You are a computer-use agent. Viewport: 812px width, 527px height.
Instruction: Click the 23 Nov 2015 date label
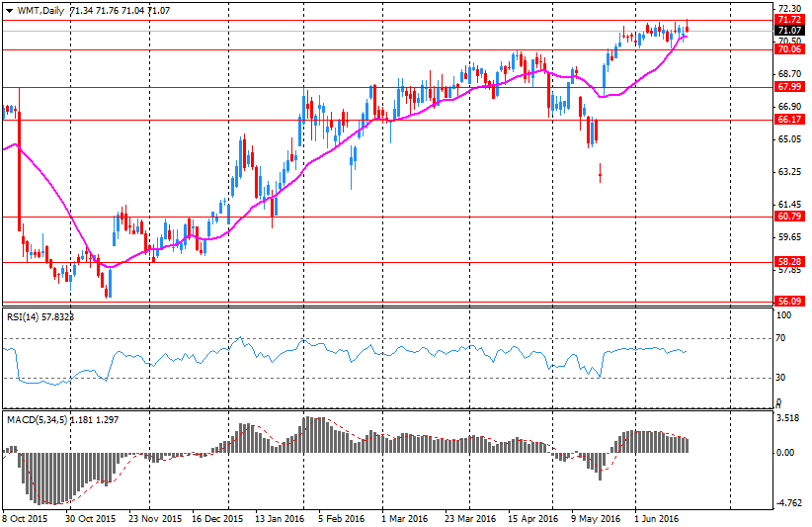tap(155, 519)
